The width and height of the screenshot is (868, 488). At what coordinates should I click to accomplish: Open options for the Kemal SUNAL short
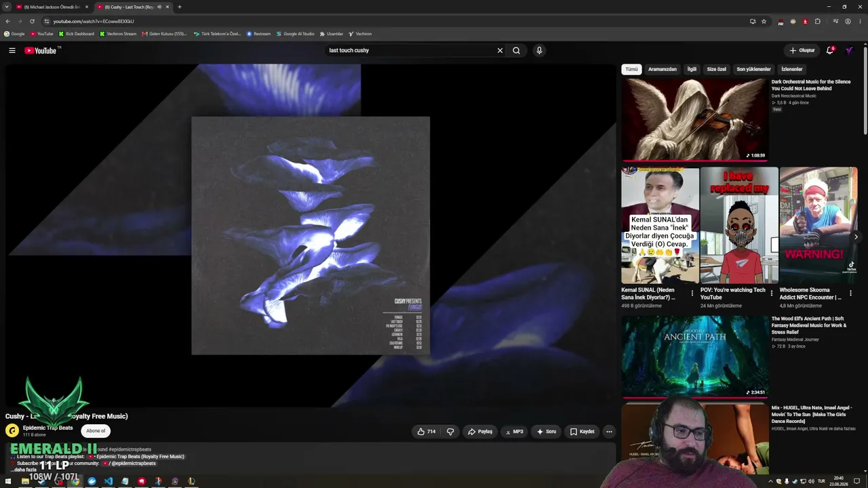click(x=692, y=293)
